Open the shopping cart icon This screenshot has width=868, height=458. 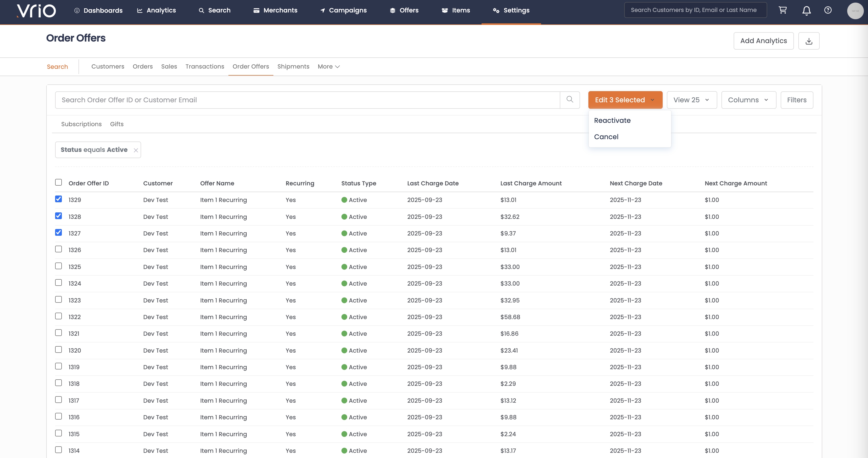tap(782, 10)
